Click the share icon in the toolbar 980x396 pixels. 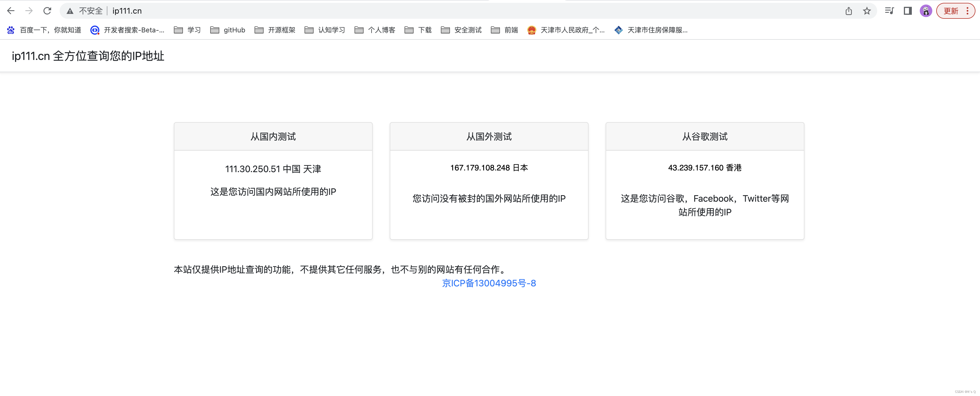click(x=848, y=11)
